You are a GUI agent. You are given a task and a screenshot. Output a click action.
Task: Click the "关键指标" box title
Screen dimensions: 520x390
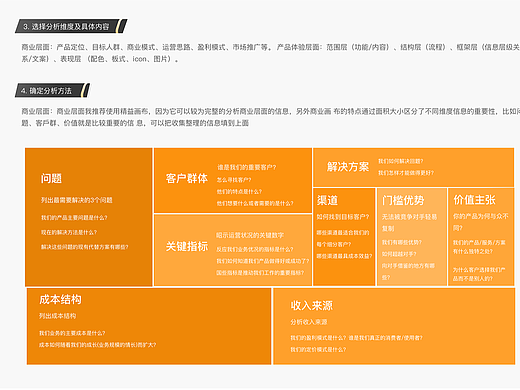pos(187,246)
